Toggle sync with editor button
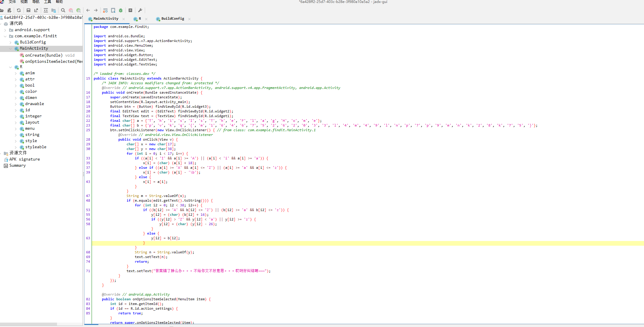This screenshot has height=327, width=644. (x=46, y=10)
